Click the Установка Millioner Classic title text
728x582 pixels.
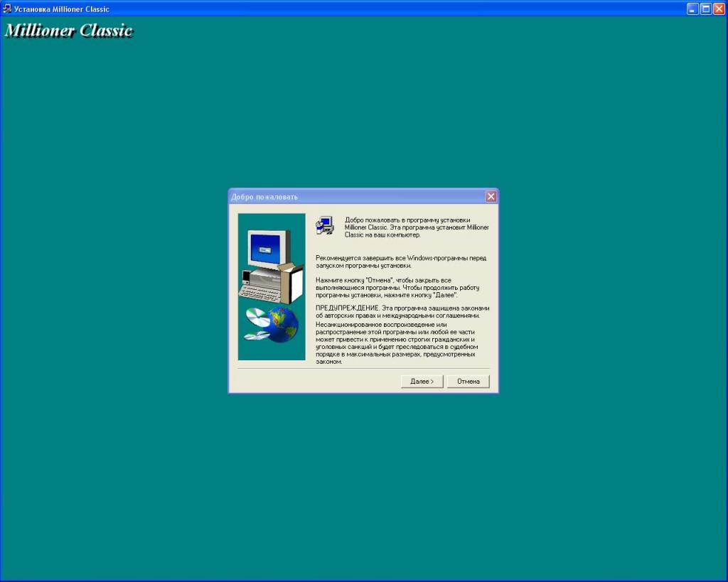click(x=62, y=9)
